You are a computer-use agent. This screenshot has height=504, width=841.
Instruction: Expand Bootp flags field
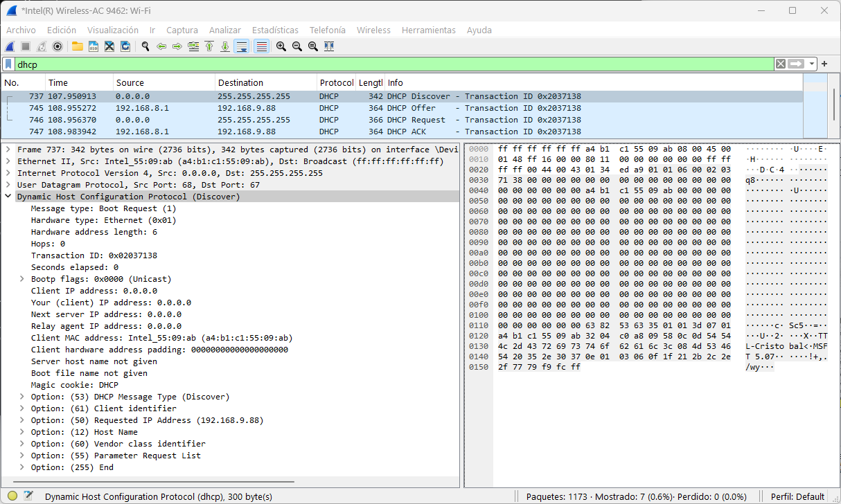22,279
